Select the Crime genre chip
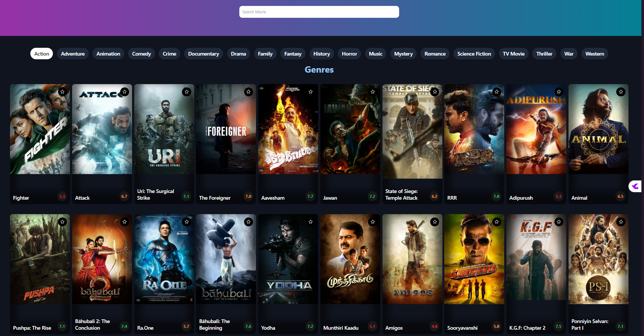 [x=169, y=54]
